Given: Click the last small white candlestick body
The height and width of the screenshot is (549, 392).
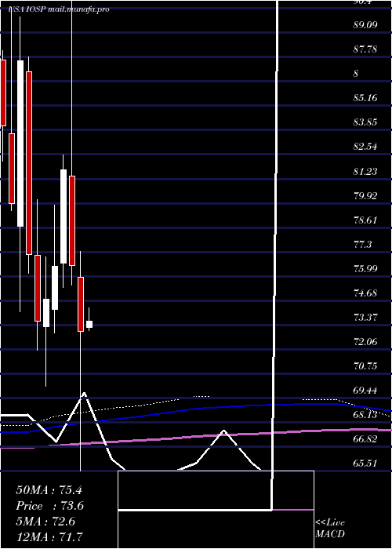Looking at the screenshot, I should tap(89, 324).
